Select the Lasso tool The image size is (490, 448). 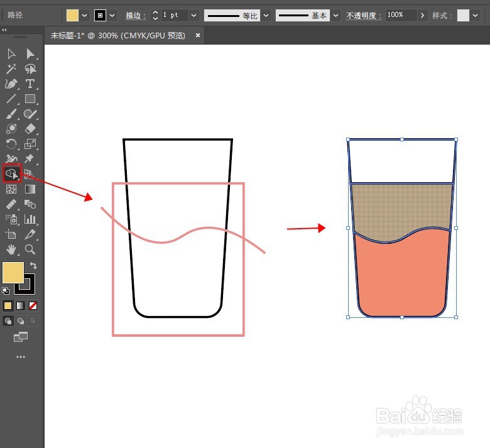(x=30, y=68)
